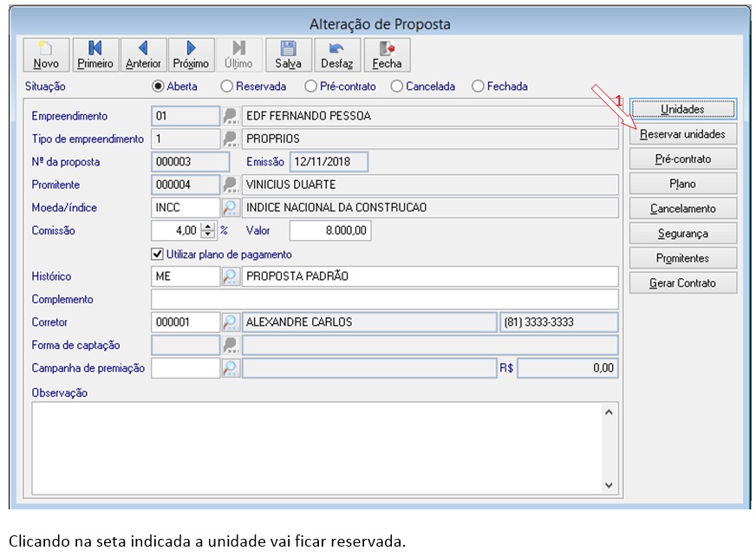Image resolution: width=756 pixels, height=557 pixels.
Task: Click the Novo toolbar icon
Action: [x=46, y=55]
